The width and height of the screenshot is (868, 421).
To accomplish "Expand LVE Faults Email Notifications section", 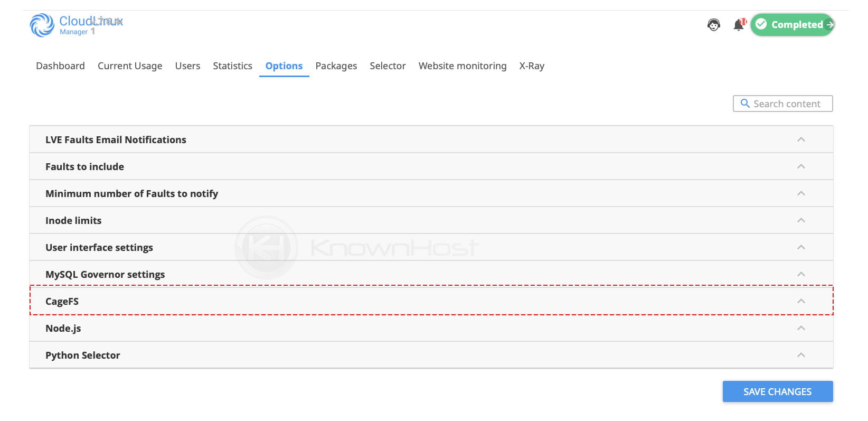I will pos(800,139).
